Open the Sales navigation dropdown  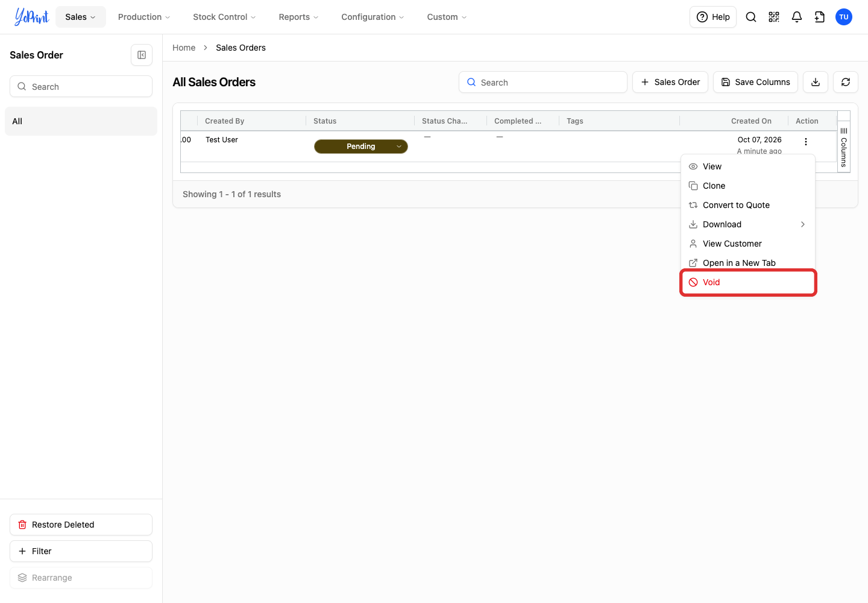tap(81, 17)
